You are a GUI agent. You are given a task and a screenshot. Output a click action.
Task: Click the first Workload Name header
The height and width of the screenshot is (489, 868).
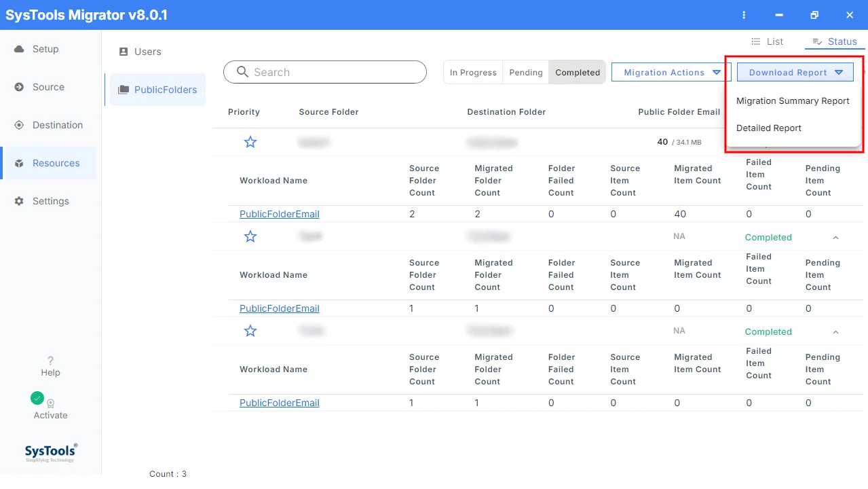pyautogui.click(x=273, y=181)
